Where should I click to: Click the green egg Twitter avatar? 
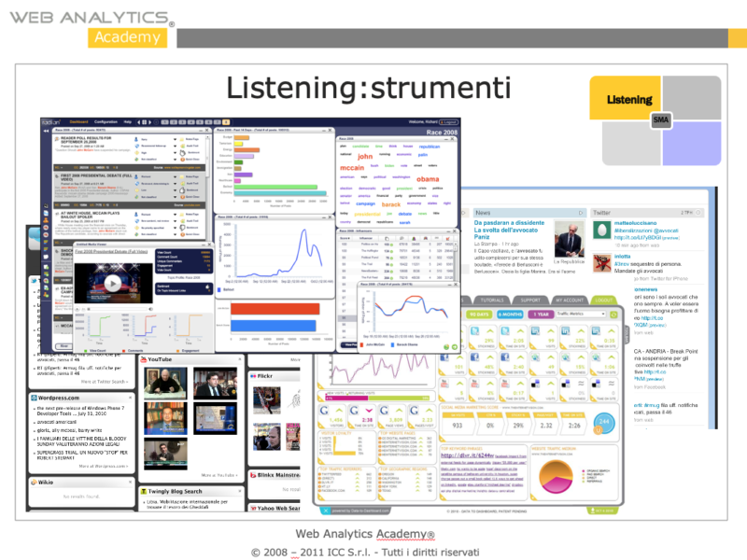point(601,230)
